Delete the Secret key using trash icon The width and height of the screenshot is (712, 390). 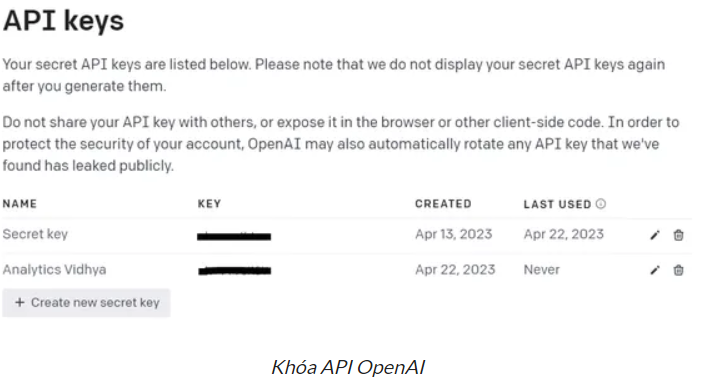point(678,235)
